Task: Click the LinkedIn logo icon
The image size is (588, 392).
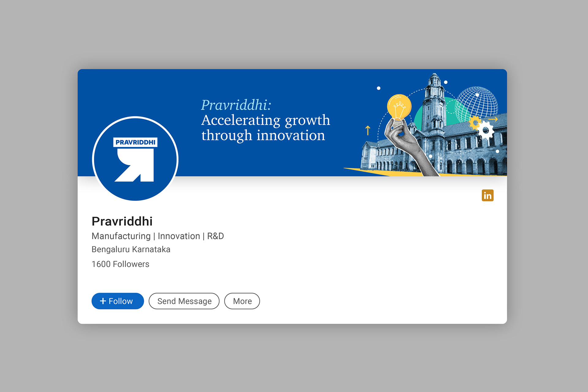Action: [488, 195]
